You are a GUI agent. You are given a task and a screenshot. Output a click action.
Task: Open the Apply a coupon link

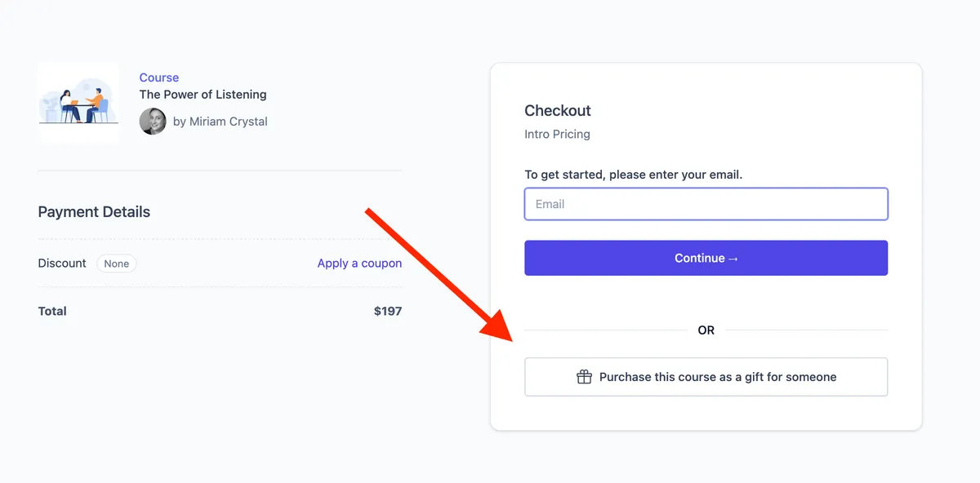(359, 263)
